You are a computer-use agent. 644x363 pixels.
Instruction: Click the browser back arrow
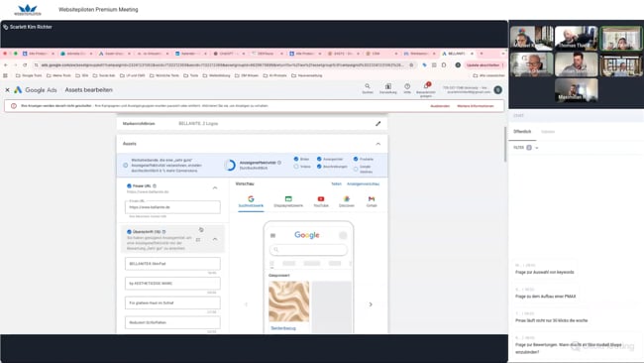point(6,64)
